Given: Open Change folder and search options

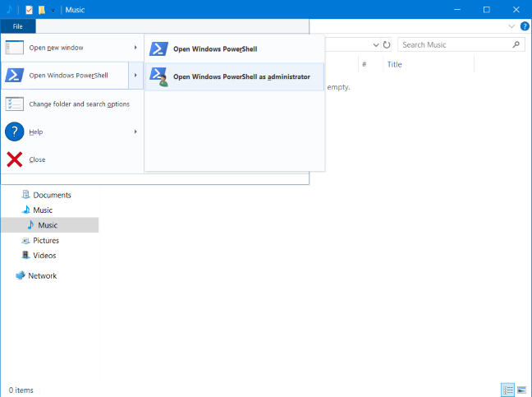Looking at the screenshot, I should [72, 104].
